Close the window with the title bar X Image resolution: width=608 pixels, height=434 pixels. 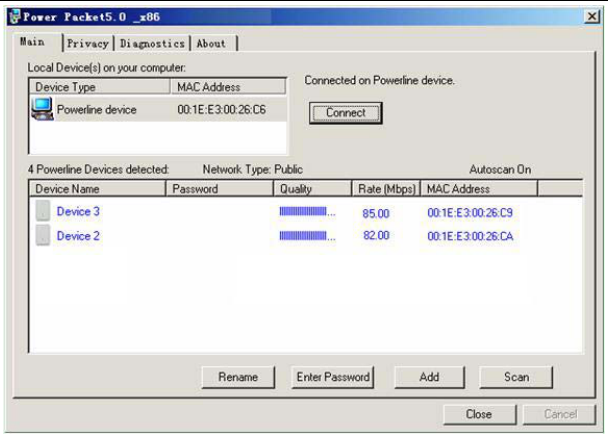tap(592, 17)
